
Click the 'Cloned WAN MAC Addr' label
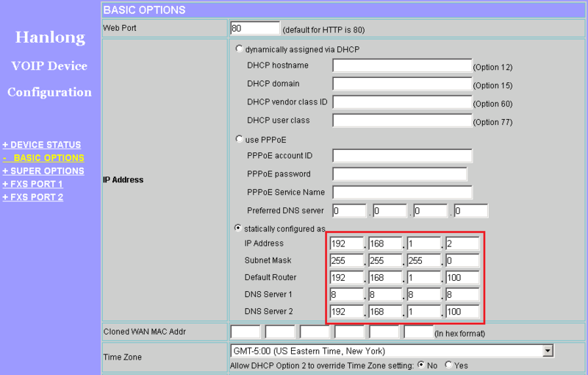(144, 332)
